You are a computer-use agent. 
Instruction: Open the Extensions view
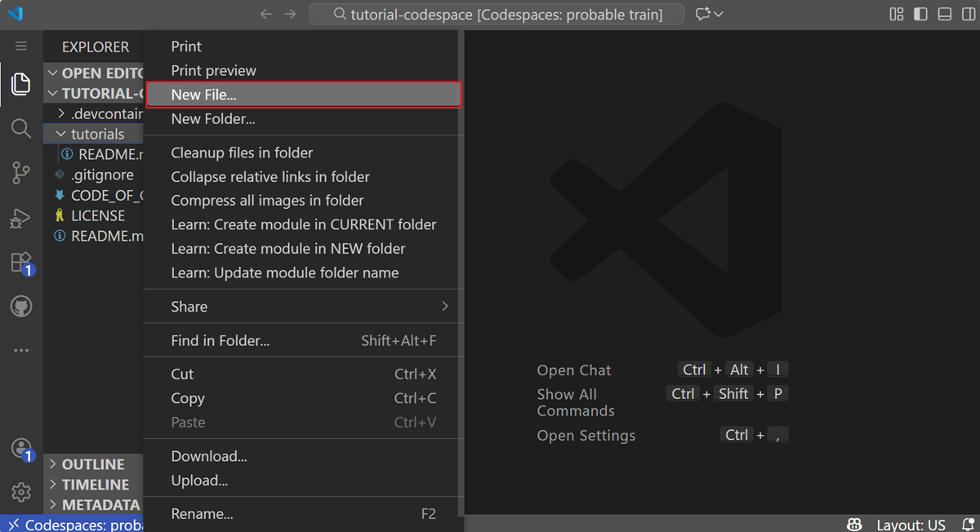tap(21, 260)
